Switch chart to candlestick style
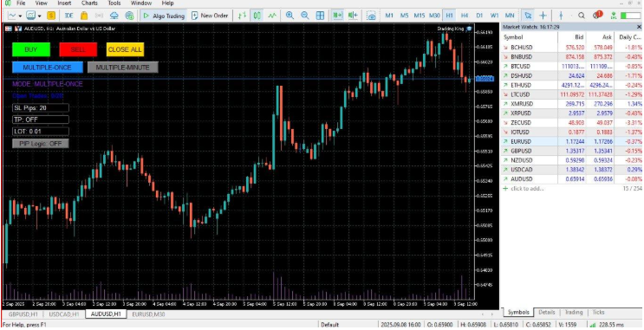The width and height of the screenshot is (644, 330). pyautogui.click(x=257, y=16)
